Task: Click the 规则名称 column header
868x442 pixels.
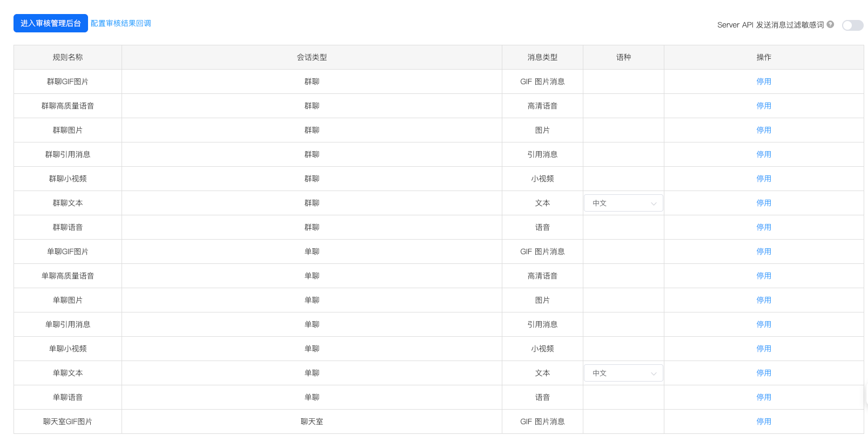Action: coord(68,57)
